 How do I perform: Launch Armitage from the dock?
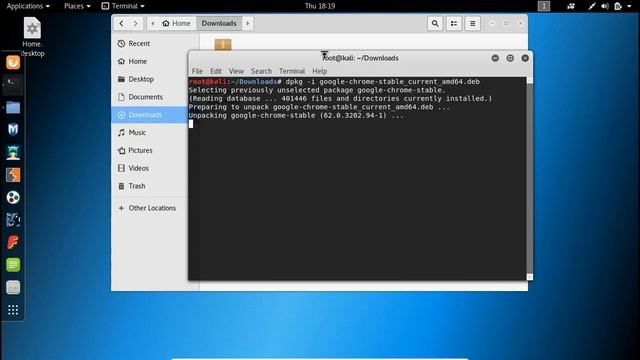coord(13,152)
